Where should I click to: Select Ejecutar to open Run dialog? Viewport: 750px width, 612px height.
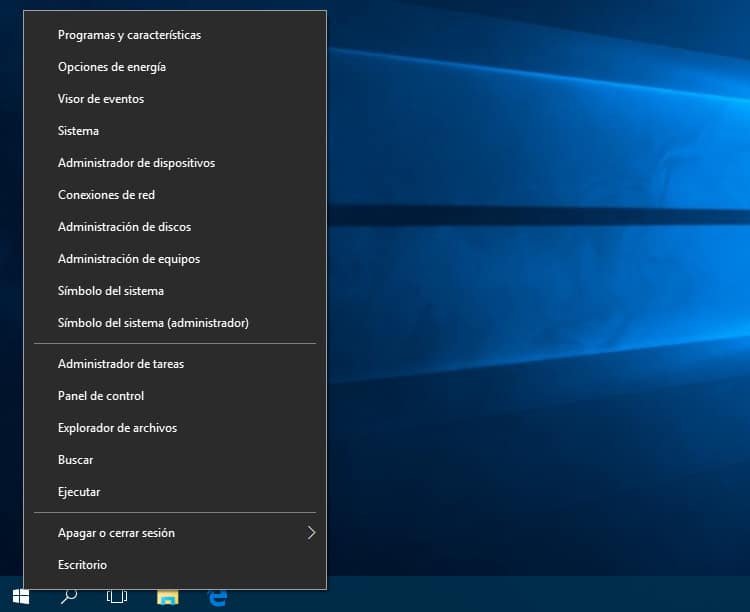click(x=175, y=492)
